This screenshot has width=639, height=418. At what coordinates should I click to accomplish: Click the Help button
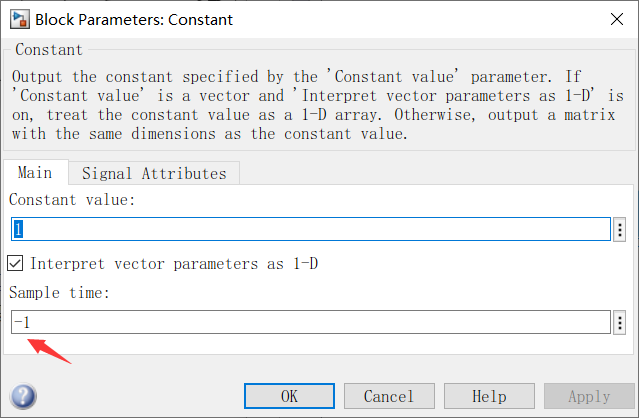(489, 396)
